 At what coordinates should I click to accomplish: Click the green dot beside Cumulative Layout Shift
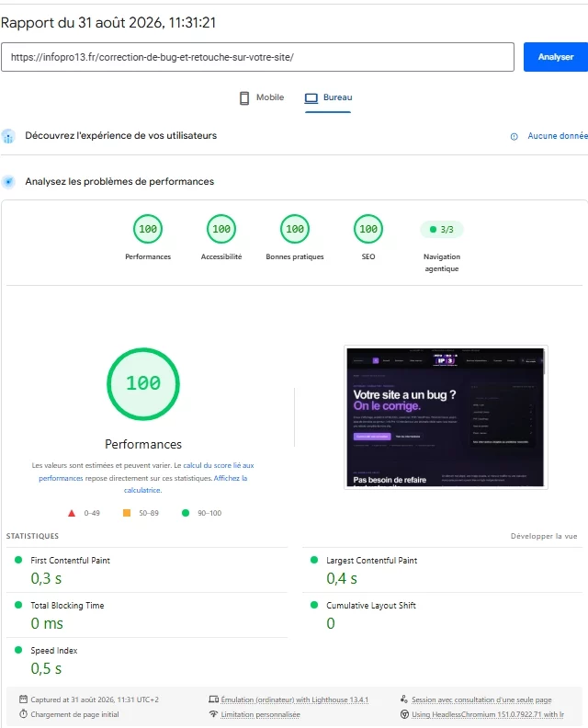point(314,605)
